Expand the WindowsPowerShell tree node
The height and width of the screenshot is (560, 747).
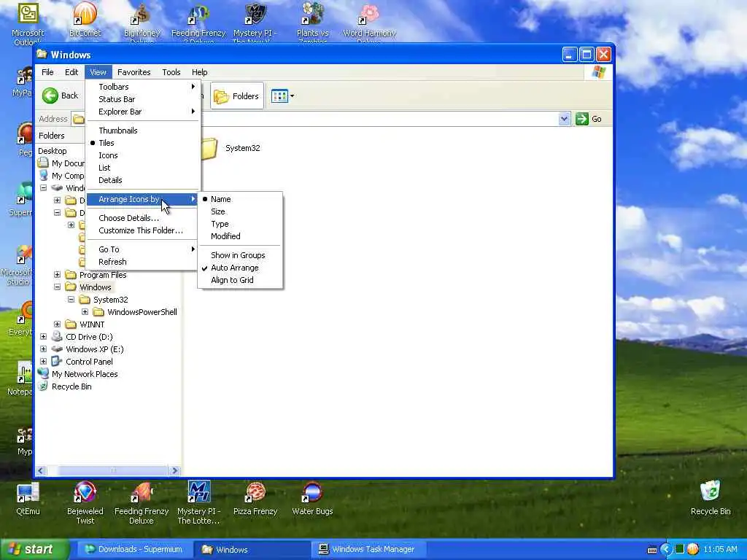(85, 312)
